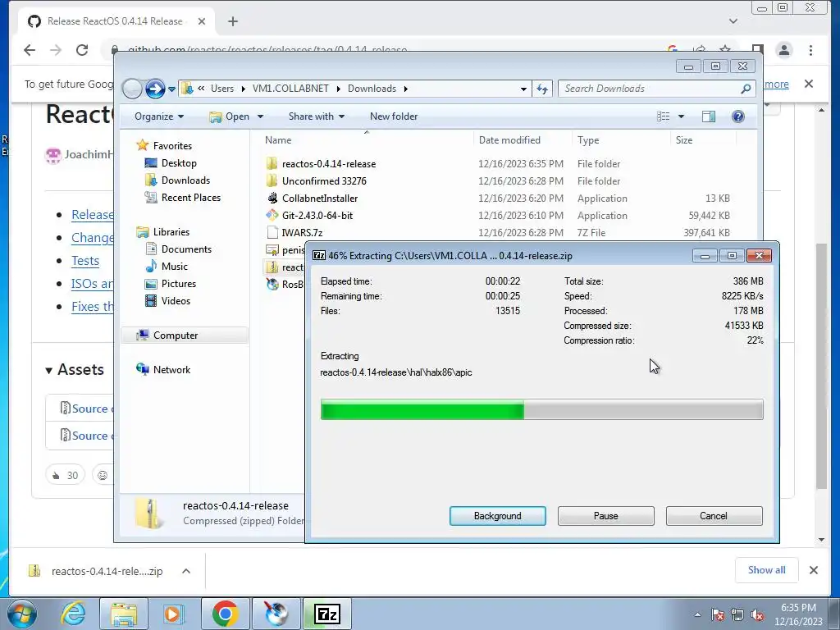Select the RosB file icon

272,284
